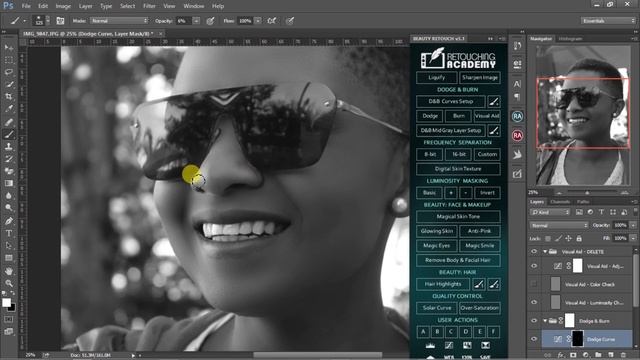Image resolution: width=640 pixels, height=360 pixels.
Task: Select the Brush tool in the toolbox
Action: pyautogui.click(x=9, y=134)
